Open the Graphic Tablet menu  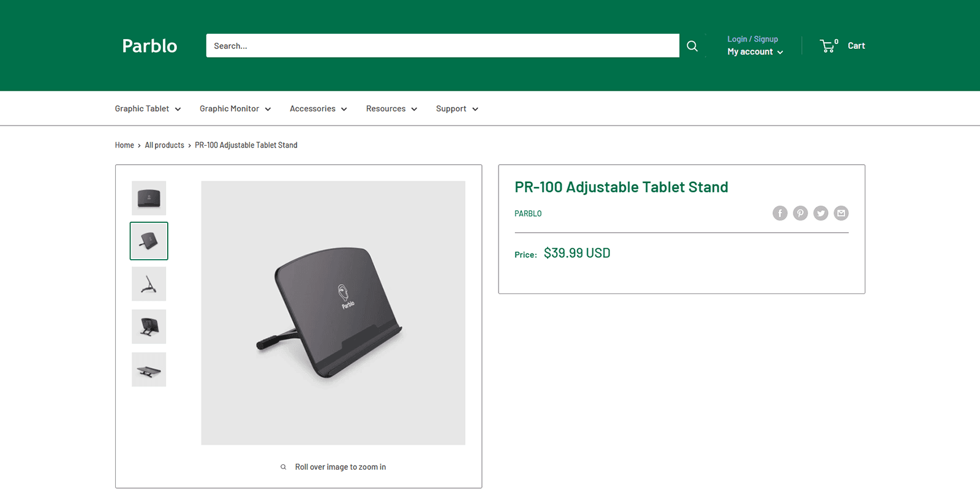[148, 108]
